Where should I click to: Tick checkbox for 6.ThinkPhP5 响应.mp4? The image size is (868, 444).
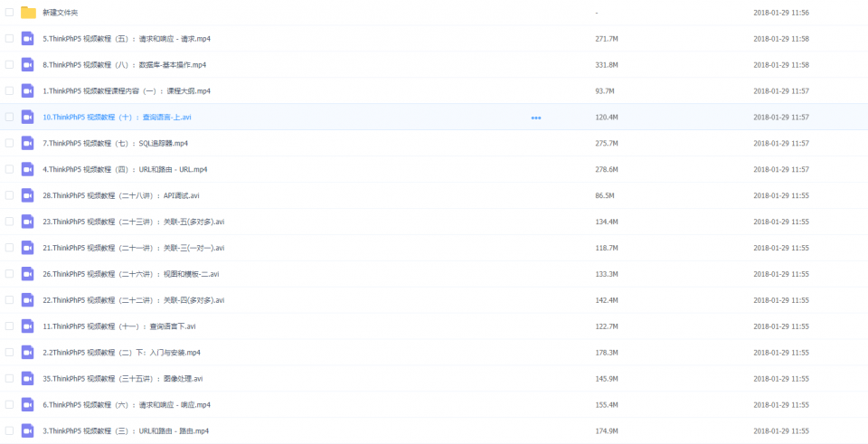click(9, 404)
